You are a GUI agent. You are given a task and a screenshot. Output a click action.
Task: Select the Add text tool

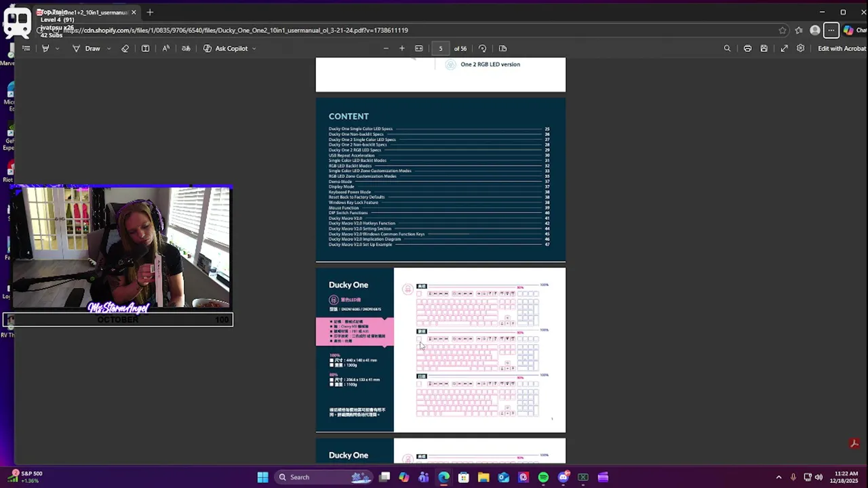click(145, 48)
